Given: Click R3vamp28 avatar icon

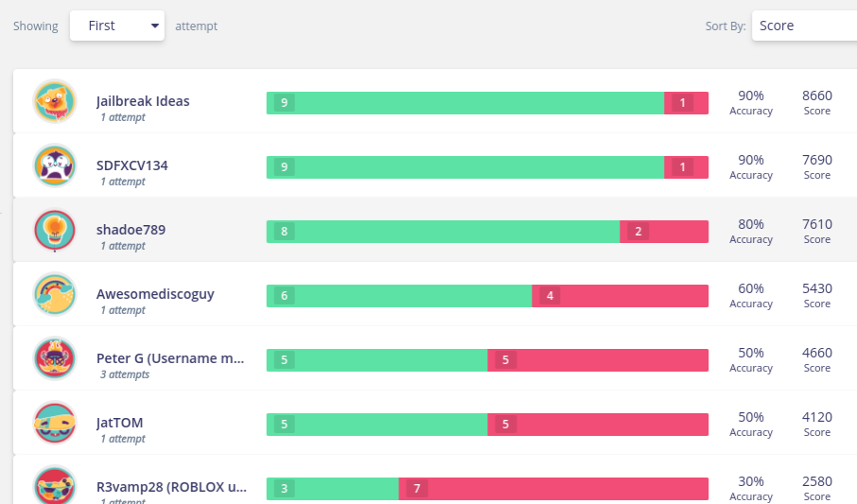Looking at the screenshot, I should (x=55, y=486).
